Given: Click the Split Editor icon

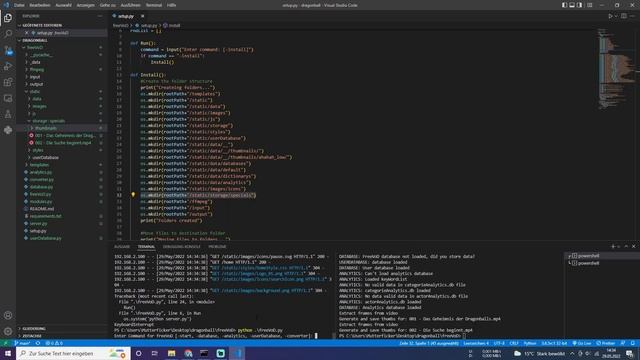Looking at the screenshot, I should click(x=624, y=16).
